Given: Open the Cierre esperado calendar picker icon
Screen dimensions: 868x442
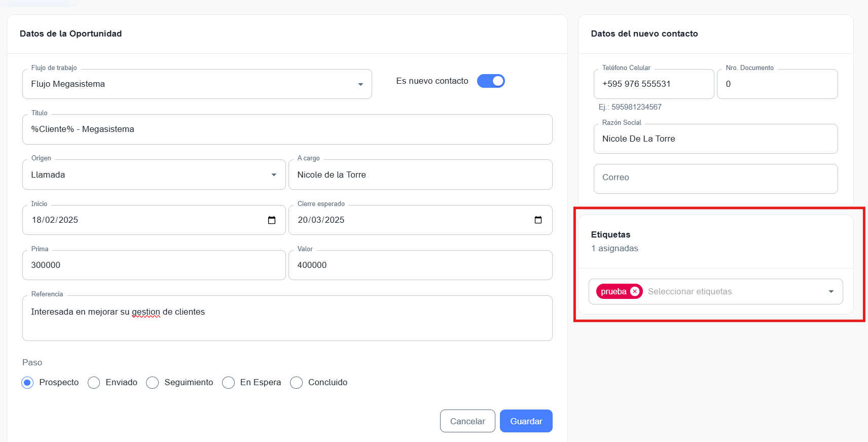Looking at the screenshot, I should point(538,220).
